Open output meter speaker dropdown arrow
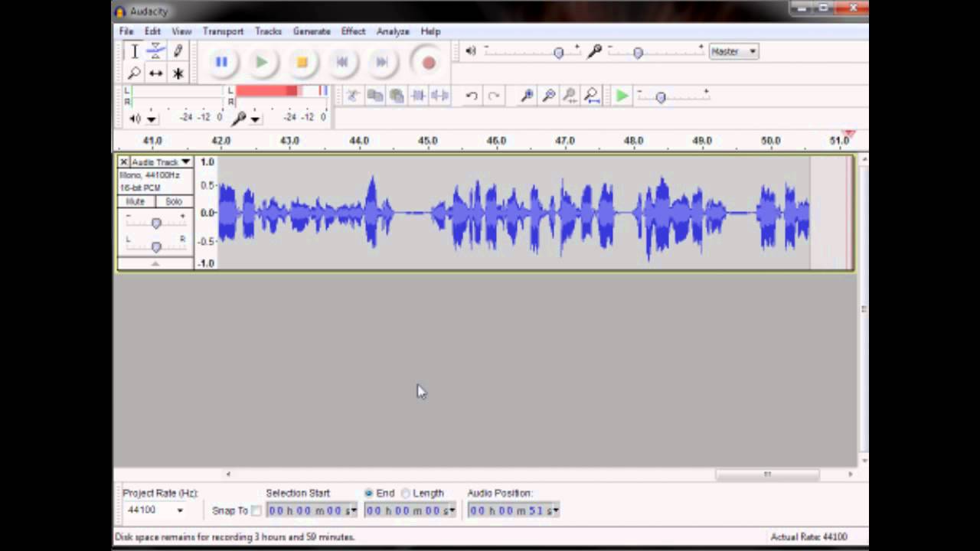 coord(152,119)
